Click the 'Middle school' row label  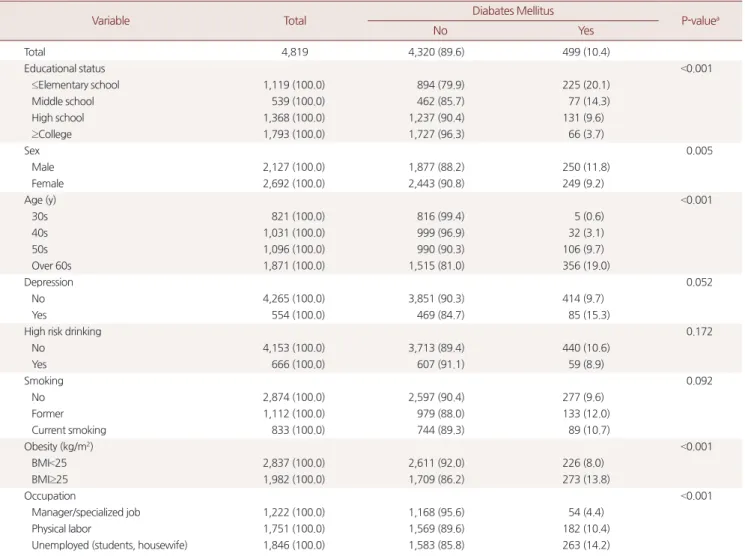63,101
